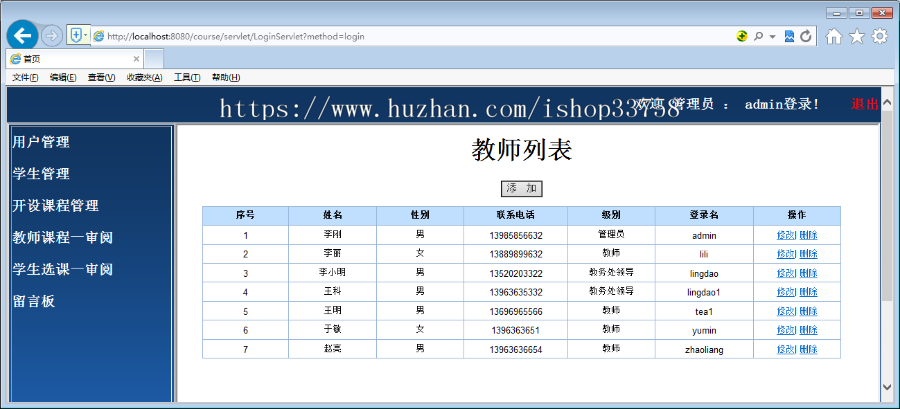Click the document icon beside the refresh button
Image resolution: width=900 pixels, height=409 pixels.
[789, 36]
